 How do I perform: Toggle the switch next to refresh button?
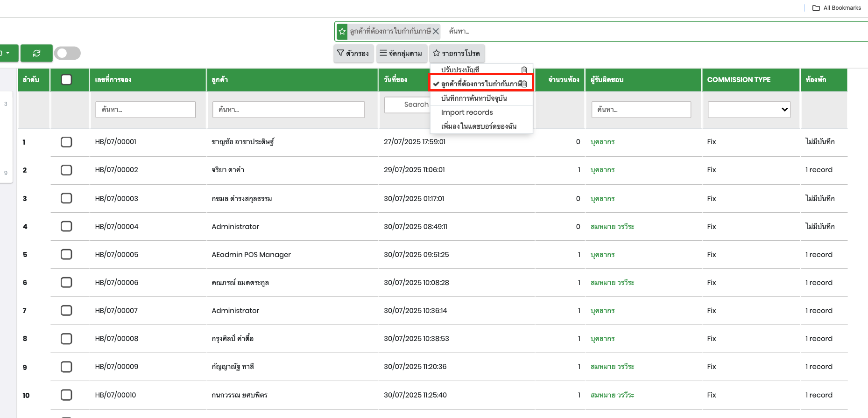[67, 53]
